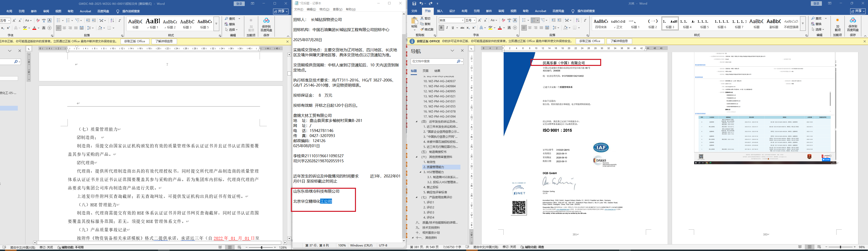Toggle Underline in the right Word window
This screenshot has height=251, width=868.
click(x=452, y=28)
